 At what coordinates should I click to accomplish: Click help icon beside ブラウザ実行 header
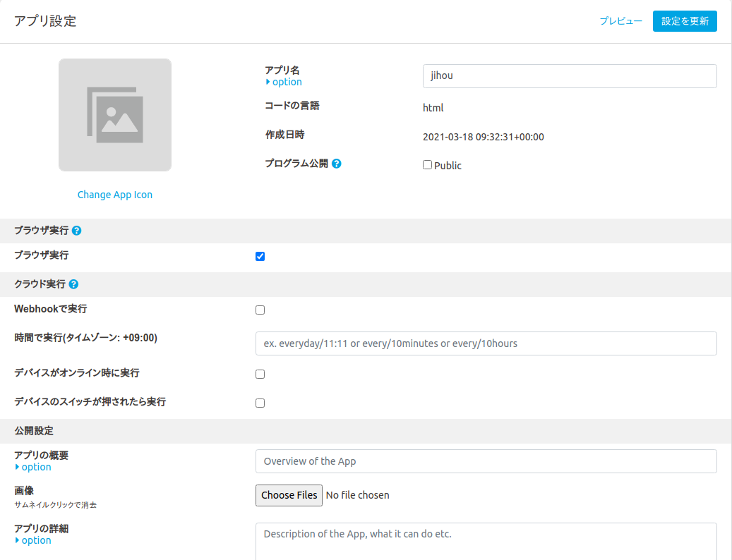[x=77, y=231]
